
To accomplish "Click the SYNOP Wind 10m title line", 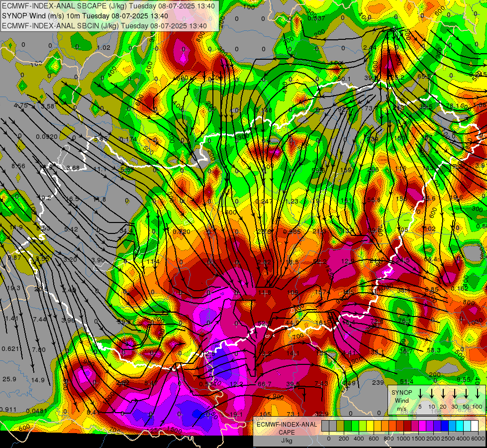I will pyautogui.click(x=85, y=16).
